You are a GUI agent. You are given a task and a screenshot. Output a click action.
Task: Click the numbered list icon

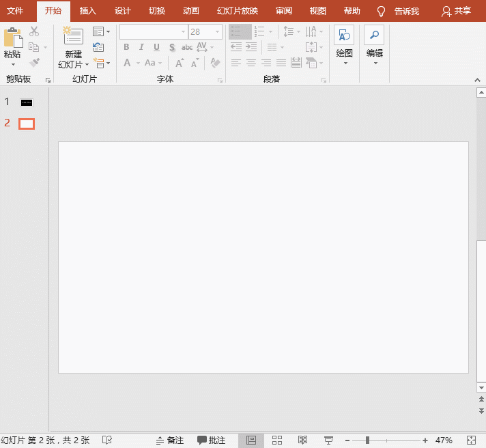click(259, 31)
